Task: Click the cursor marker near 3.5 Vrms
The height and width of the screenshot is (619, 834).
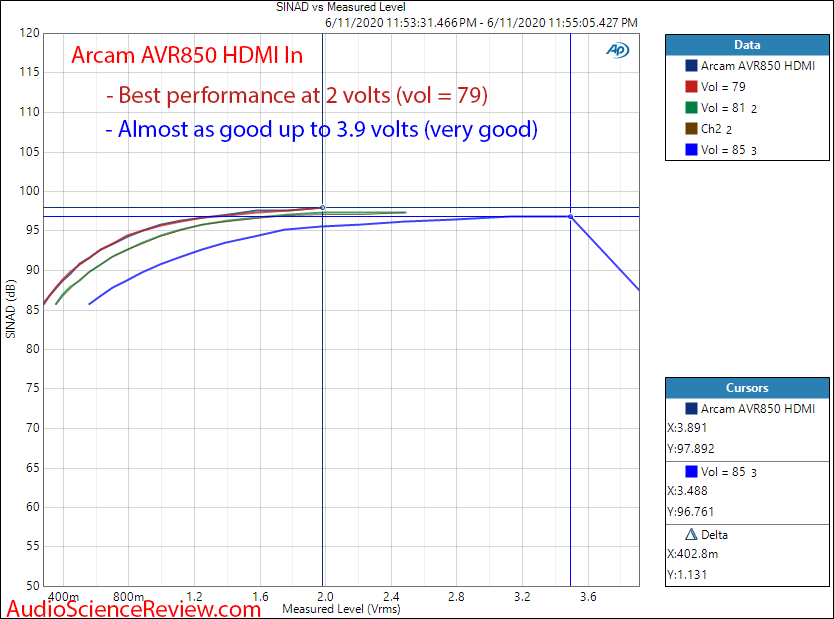Action: click(x=570, y=216)
